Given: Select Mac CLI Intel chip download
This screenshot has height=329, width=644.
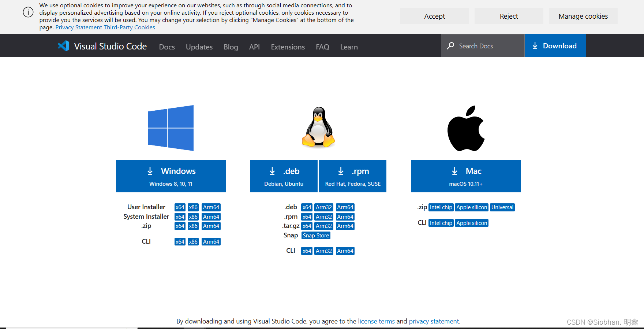Looking at the screenshot, I should click(x=441, y=223).
